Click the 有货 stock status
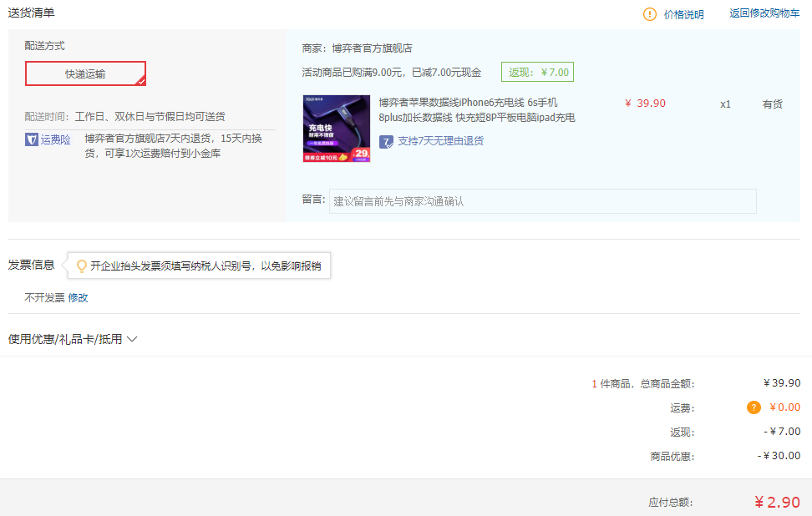Viewport: 812px width, 516px height. tap(772, 104)
